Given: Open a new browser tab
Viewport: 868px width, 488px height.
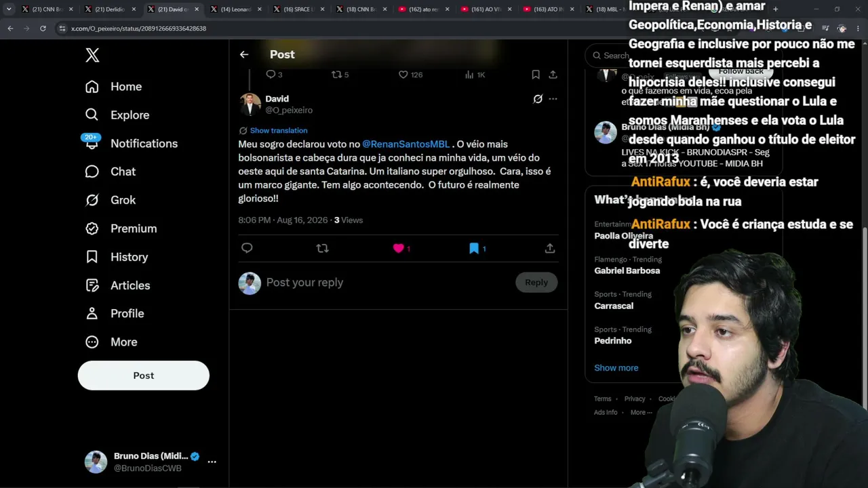Looking at the screenshot, I should [776, 9].
